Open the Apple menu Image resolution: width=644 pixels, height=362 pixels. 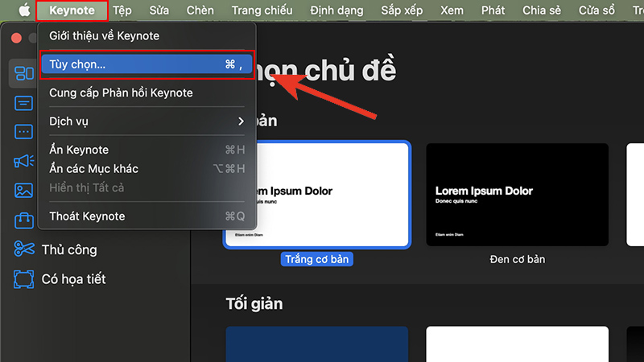click(24, 10)
